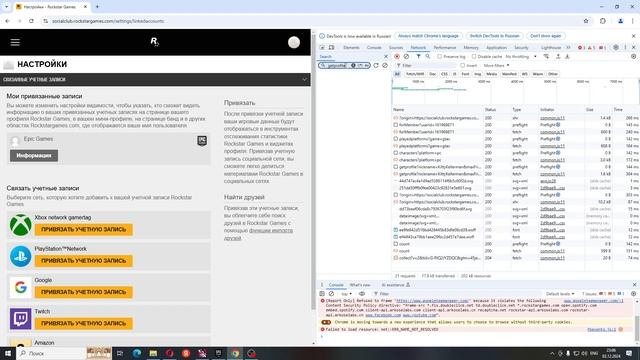Screen dimensions: 640x360
Task: Open network conditions icon
Action: [x=546, y=57]
